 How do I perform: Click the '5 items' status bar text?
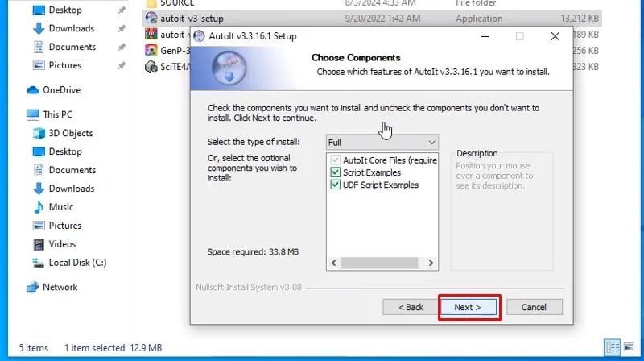pyautogui.click(x=33, y=348)
